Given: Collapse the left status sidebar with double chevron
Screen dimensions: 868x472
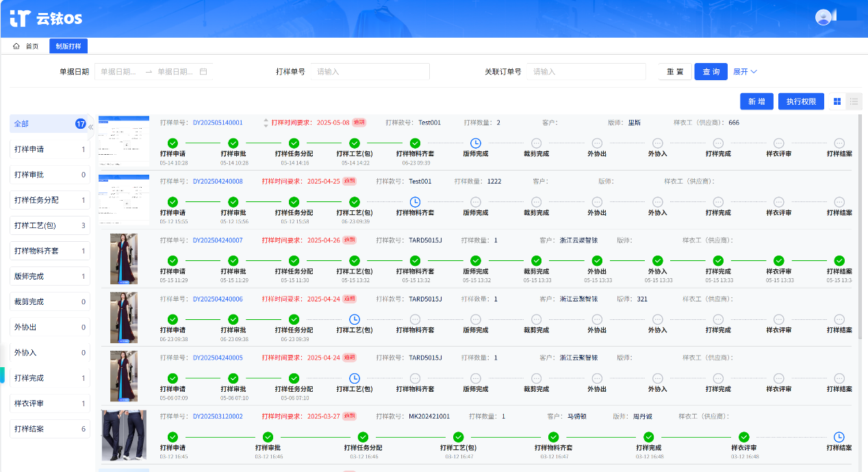Looking at the screenshot, I should 91,127.
